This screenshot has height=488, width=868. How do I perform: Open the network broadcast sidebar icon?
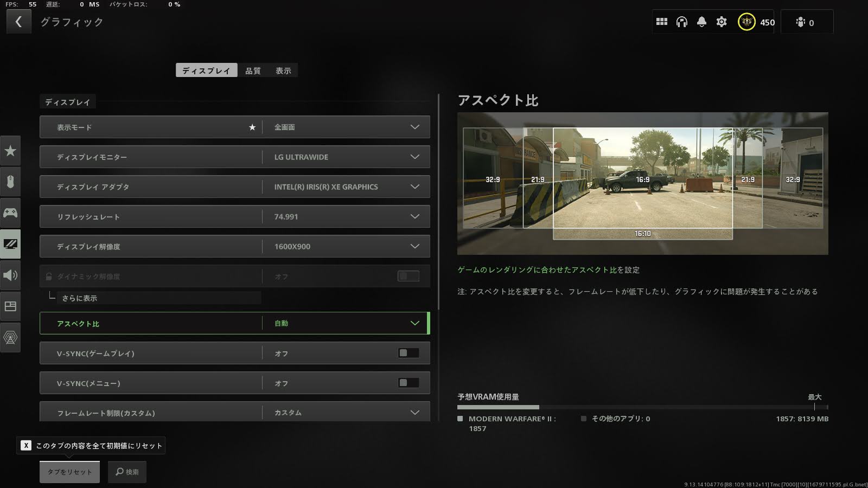pos(10,337)
